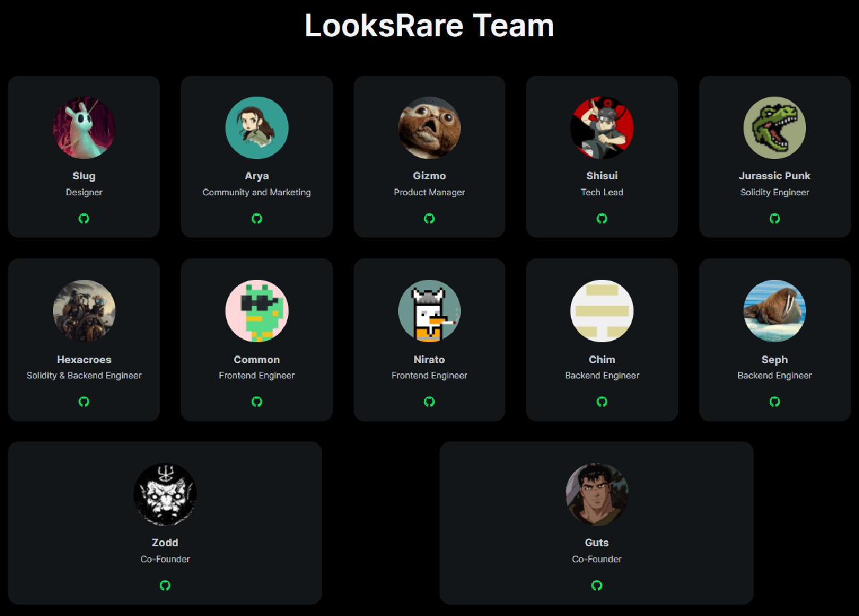Click 'Tech Lead' role text
Image resolution: width=859 pixels, height=616 pixels.
click(602, 192)
